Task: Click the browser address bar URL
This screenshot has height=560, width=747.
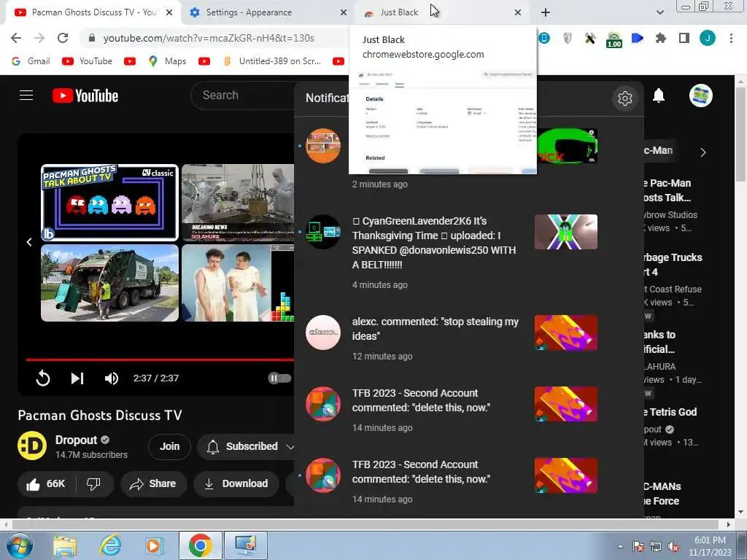Action: [x=209, y=38]
